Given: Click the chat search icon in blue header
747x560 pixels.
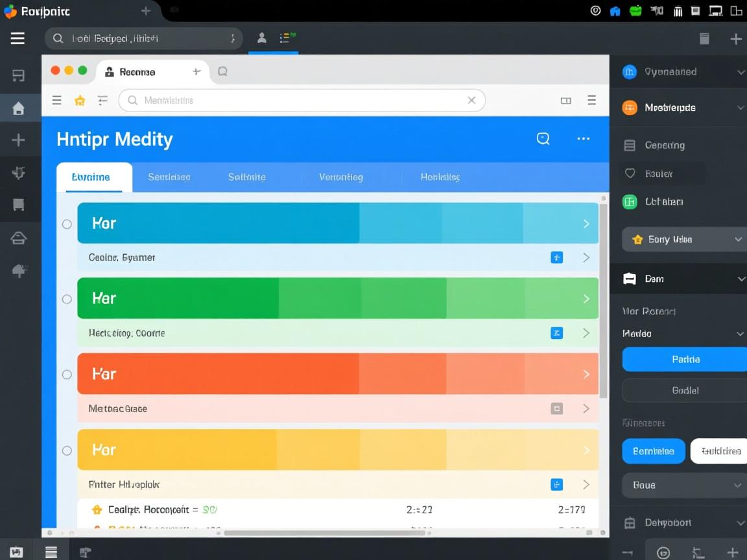Looking at the screenshot, I should (543, 139).
